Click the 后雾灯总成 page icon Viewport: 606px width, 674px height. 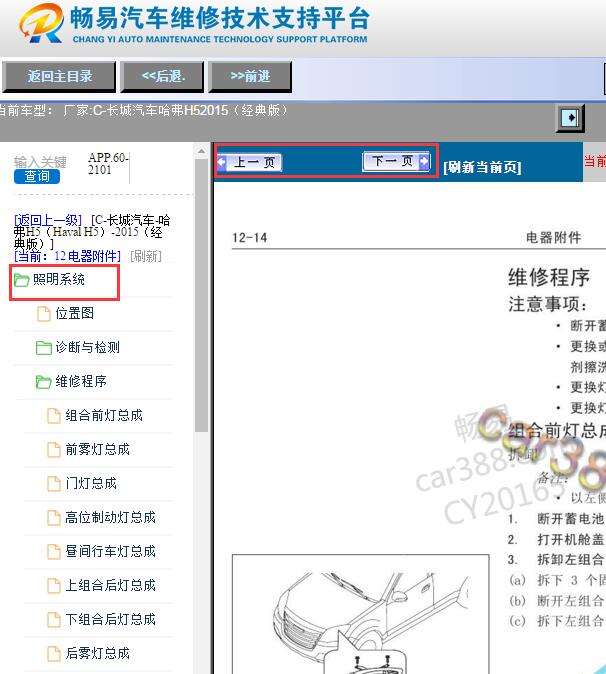click(x=54, y=653)
